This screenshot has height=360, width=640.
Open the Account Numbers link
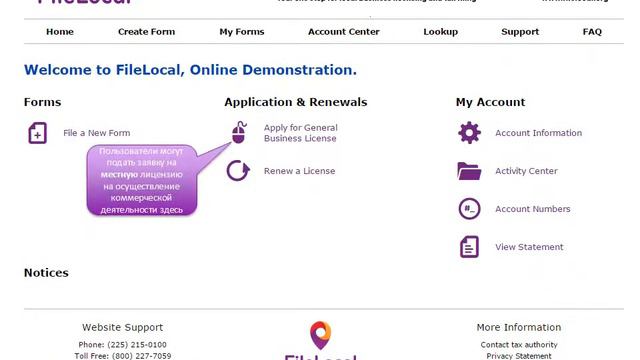coord(533,209)
